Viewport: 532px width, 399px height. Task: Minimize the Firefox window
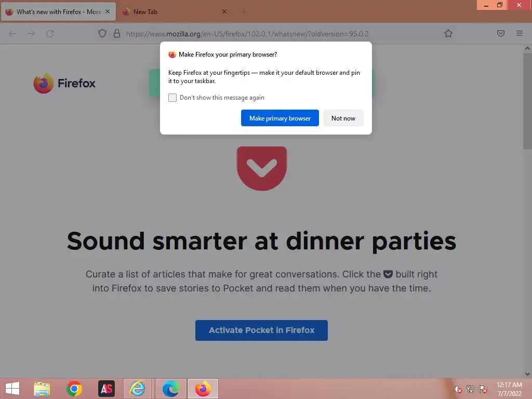486,5
